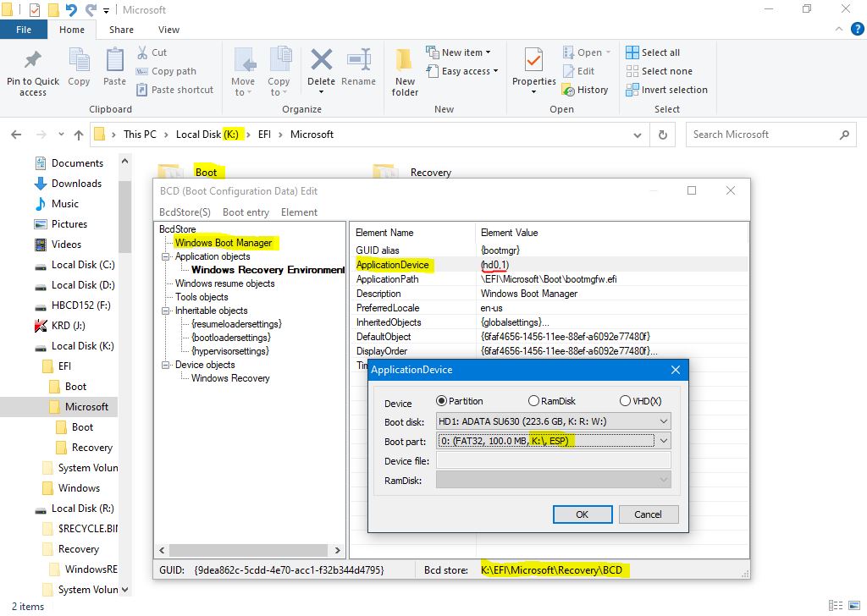The width and height of the screenshot is (867, 616).
Task: Click the Refresh icon beside address bar
Action: (663, 135)
